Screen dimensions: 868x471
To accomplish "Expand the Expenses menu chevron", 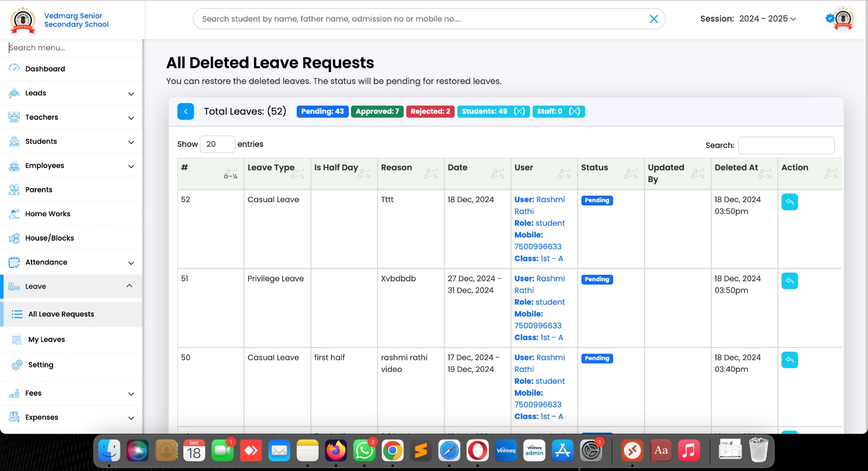I will coord(131,418).
